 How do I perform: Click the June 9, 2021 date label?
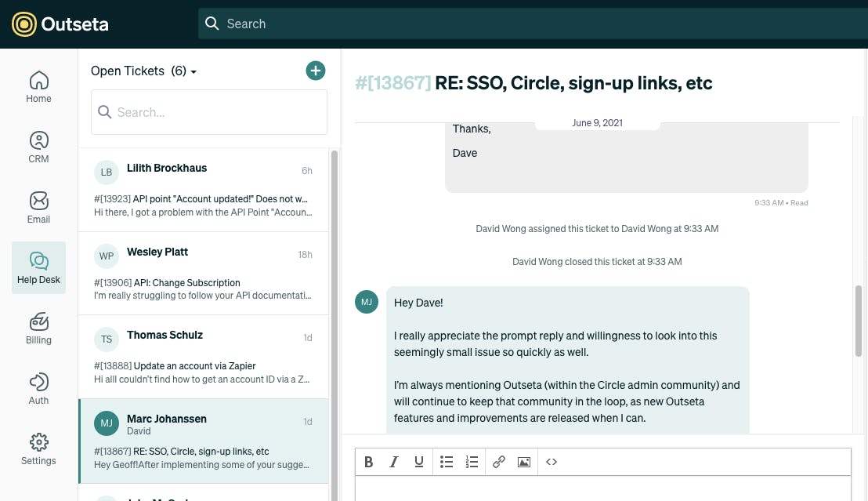coord(597,122)
